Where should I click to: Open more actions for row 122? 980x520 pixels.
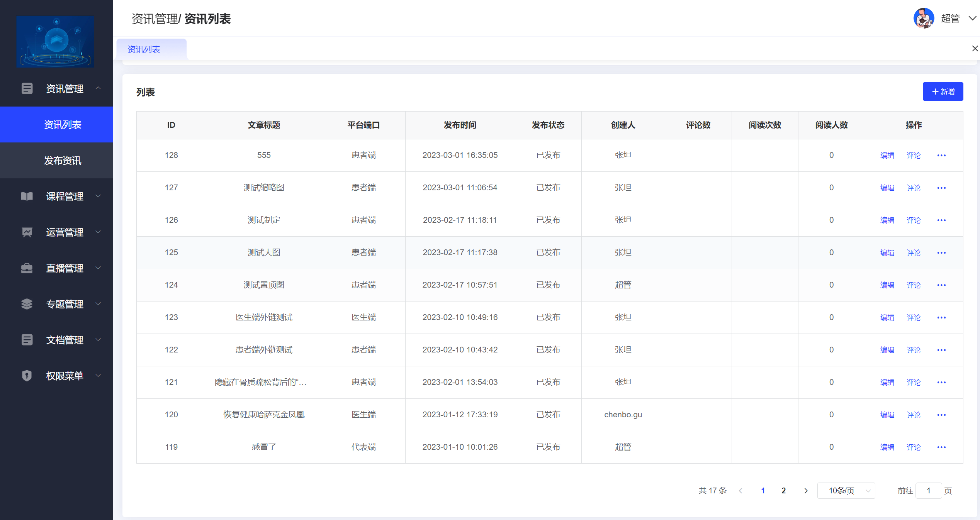941,350
